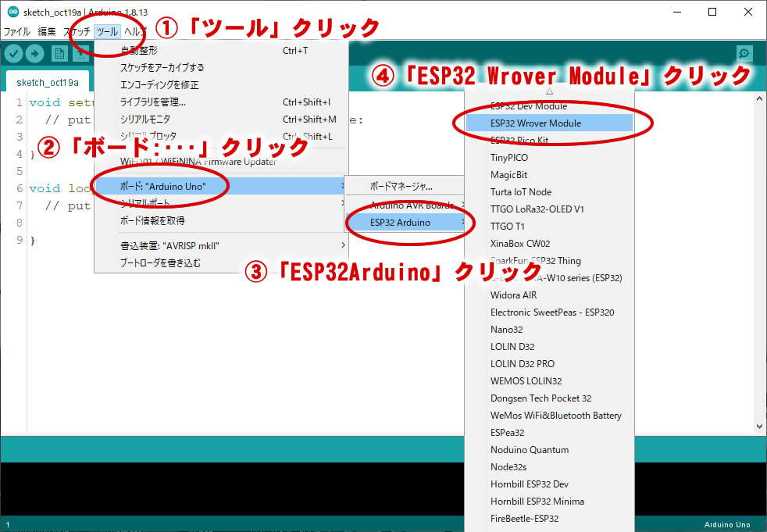Click the Upload arrow toolbar icon
Image resolution: width=767 pixels, height=532 pixels.
(34, 53)
